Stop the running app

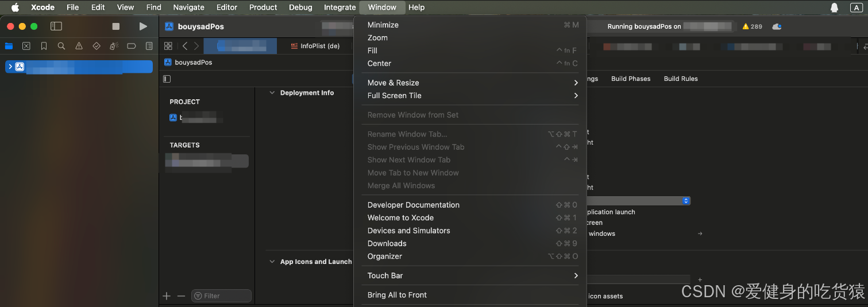pos(116,26)
